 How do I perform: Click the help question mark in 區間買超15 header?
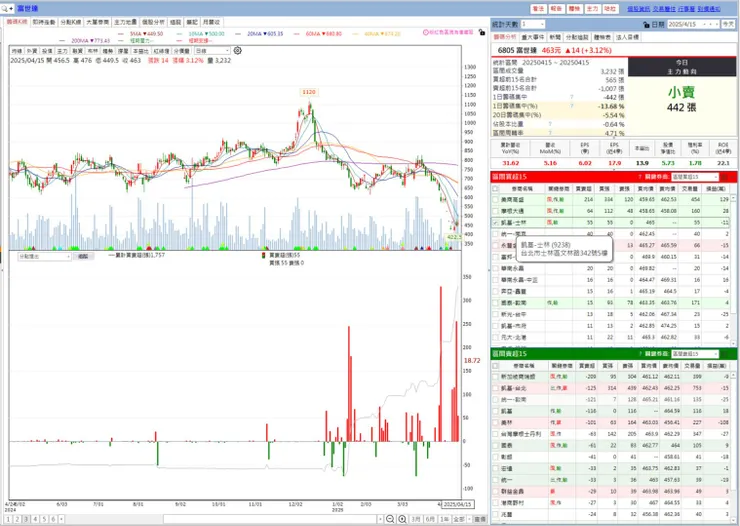coord(639,177)
